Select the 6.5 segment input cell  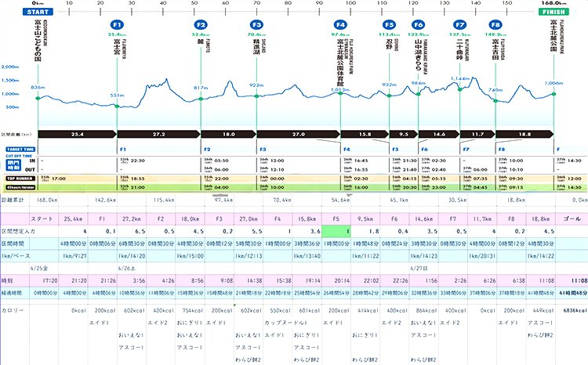(x=132, y=231)
